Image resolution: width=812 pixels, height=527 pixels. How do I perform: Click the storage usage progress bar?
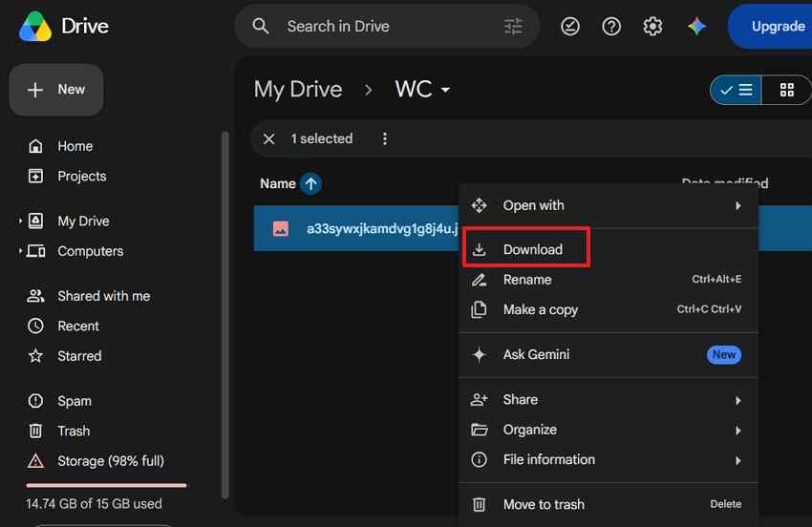coord(106,486)
